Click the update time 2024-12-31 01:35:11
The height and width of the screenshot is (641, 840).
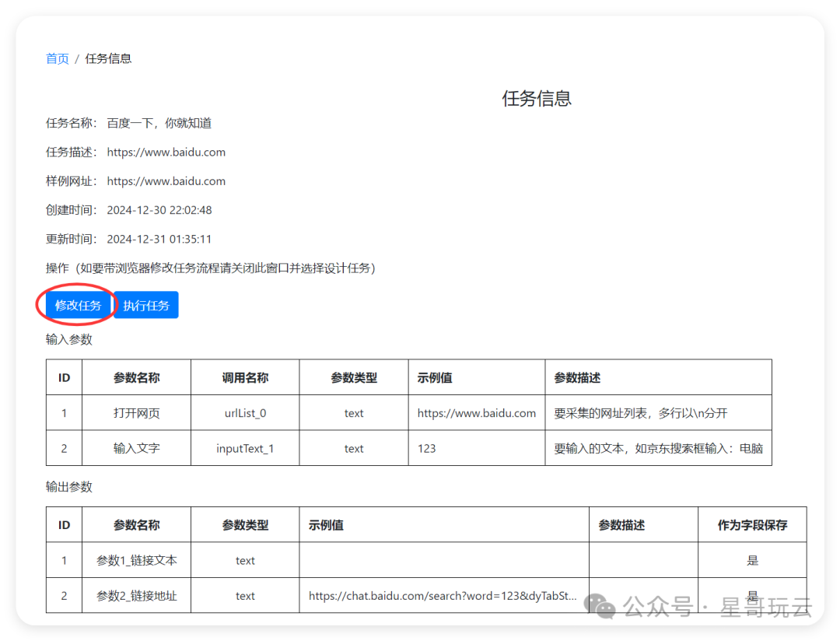point(159,240)
